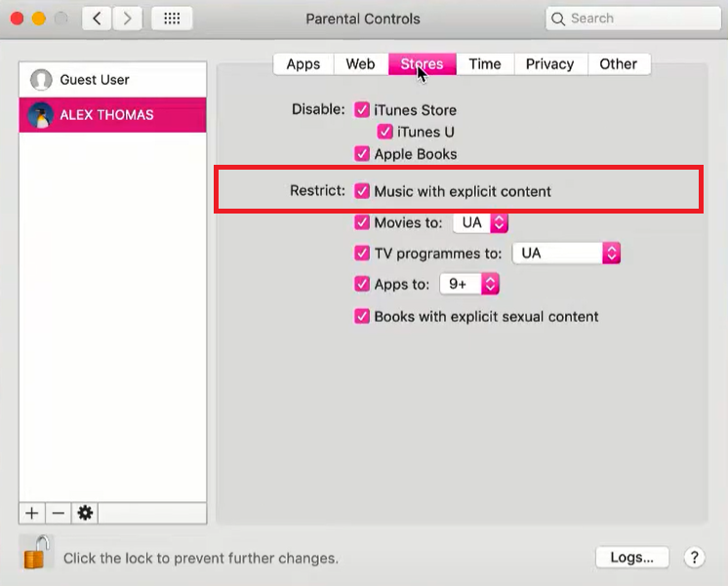Expand the Apps age rating dropdown

pyautogui.click(x=469, y=284)
